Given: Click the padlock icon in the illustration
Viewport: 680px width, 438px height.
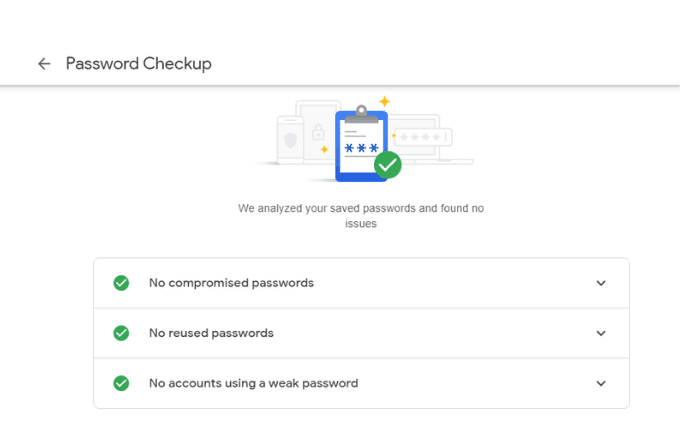Looking at the screenshot, I should tap(319, 132).
